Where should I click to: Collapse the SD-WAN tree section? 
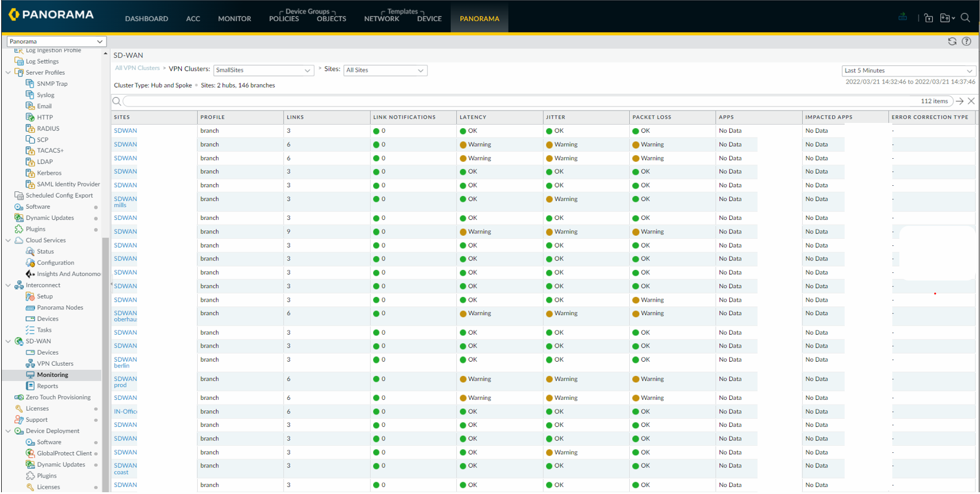8,341
